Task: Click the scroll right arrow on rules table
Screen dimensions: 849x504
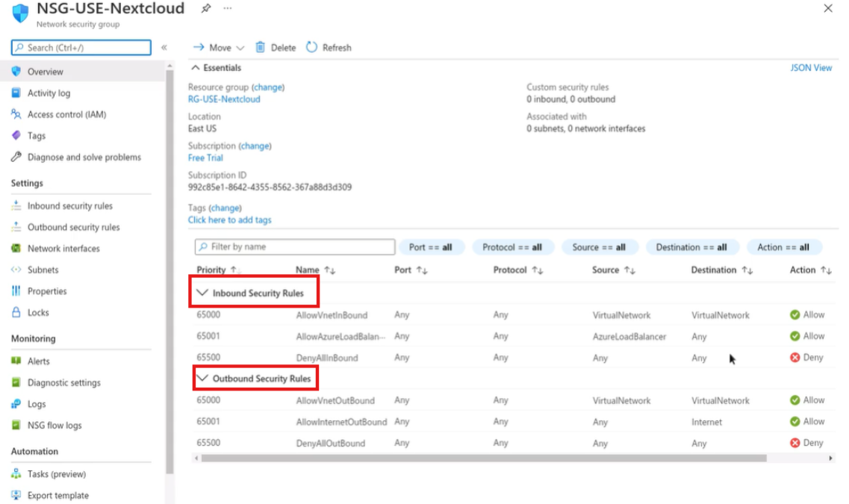Action: coord(830,458)
